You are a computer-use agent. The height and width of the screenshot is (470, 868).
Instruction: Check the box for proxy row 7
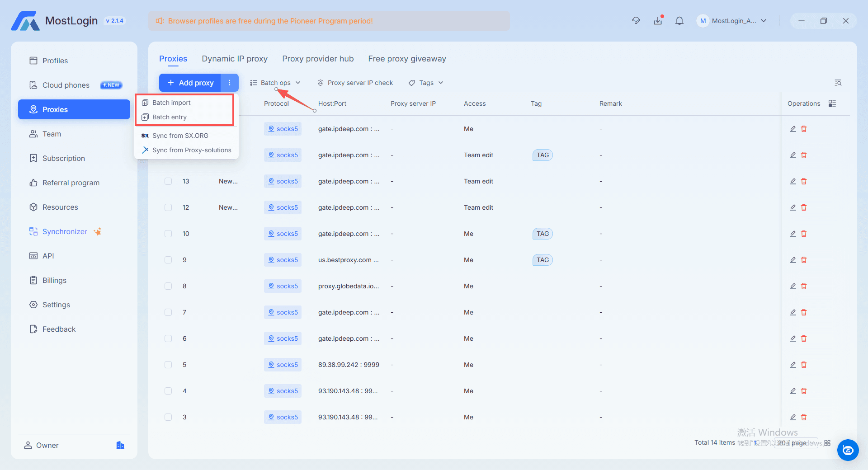[x=168, y=312]
